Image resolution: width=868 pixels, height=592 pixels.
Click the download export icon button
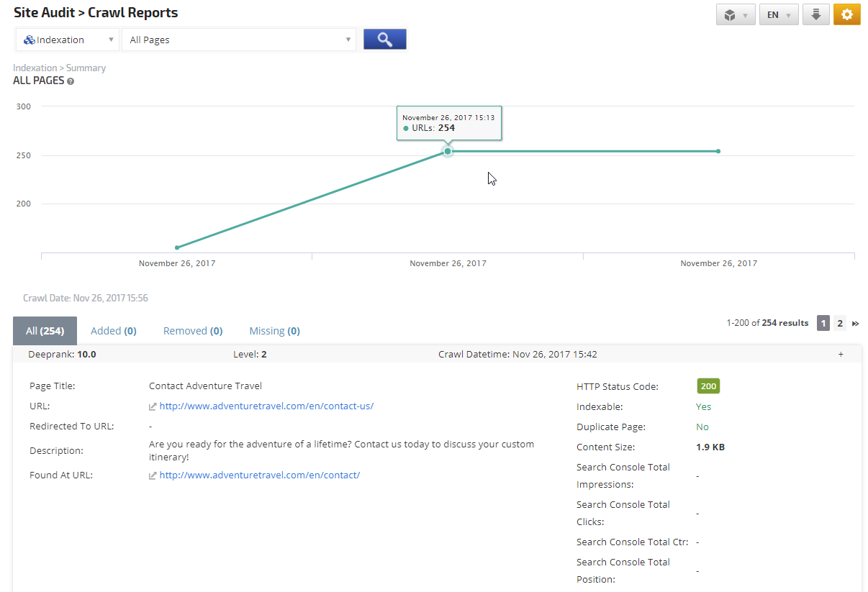[x=815, y=14]
